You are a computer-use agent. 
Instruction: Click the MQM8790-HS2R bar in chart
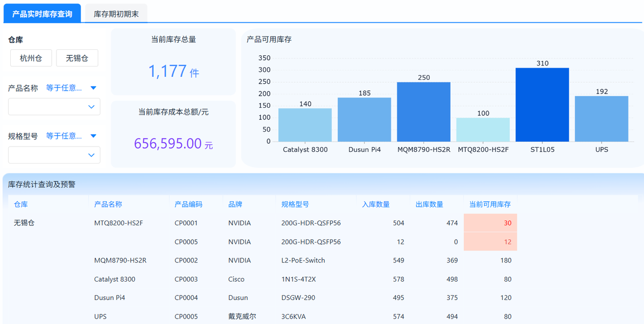[x=423, y=112]
